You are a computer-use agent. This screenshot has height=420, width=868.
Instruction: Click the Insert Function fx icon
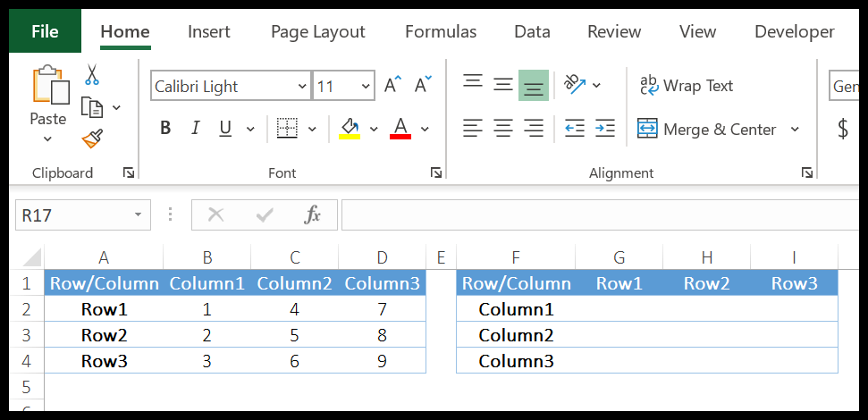pyautogui.click(x=313, y=214)
